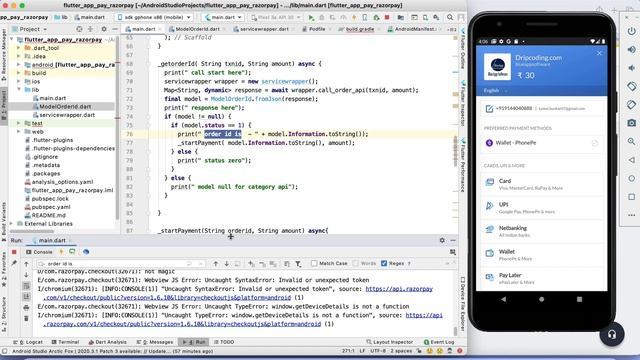Open DevTools blue icon beside Console
This screenshot has width=640, height=360.
(86, 252)
